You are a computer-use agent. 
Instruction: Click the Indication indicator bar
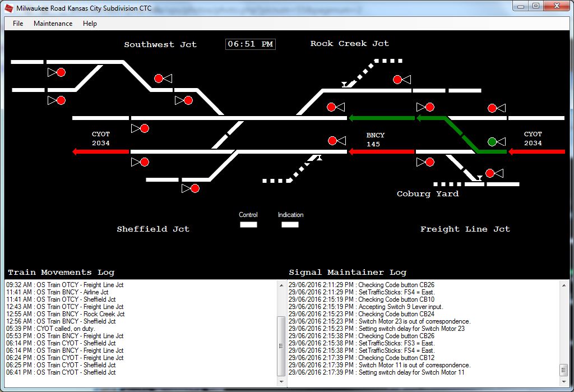(x=290, y=224)
